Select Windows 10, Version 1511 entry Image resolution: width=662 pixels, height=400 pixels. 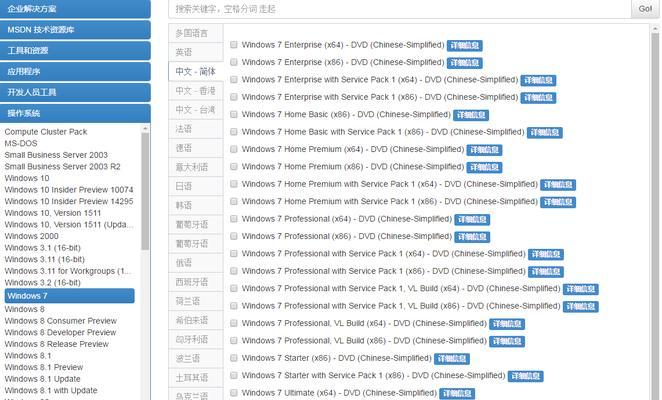[x=53, y=213]
